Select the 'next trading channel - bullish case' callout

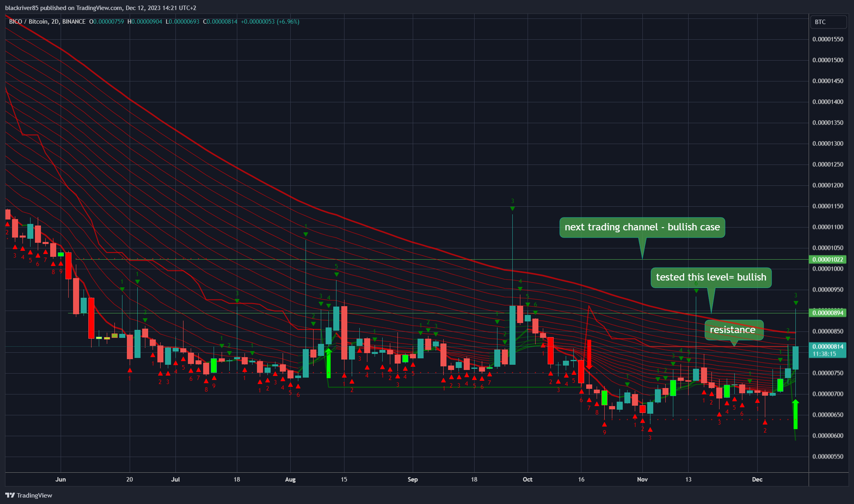point(642,228)
